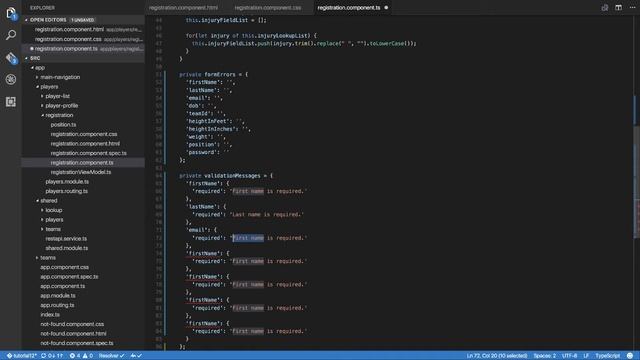Open the Extensions view icon
Screen dimensions: 640x360
pos(11,102)
